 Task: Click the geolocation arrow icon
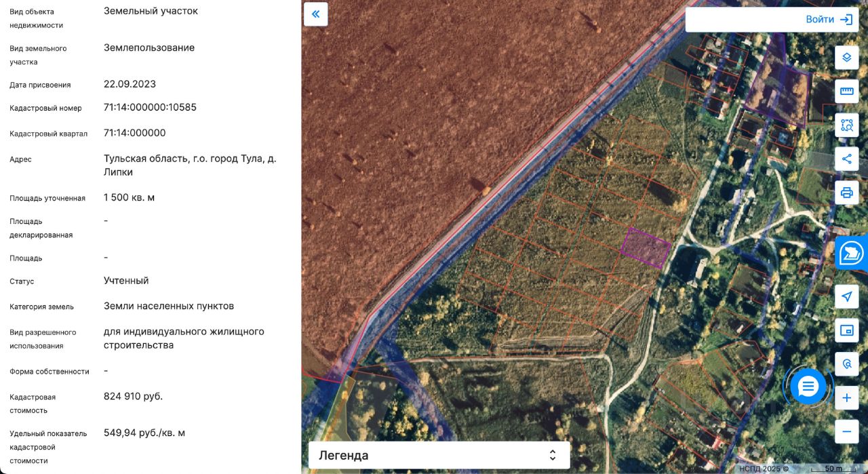click(846, 296)
